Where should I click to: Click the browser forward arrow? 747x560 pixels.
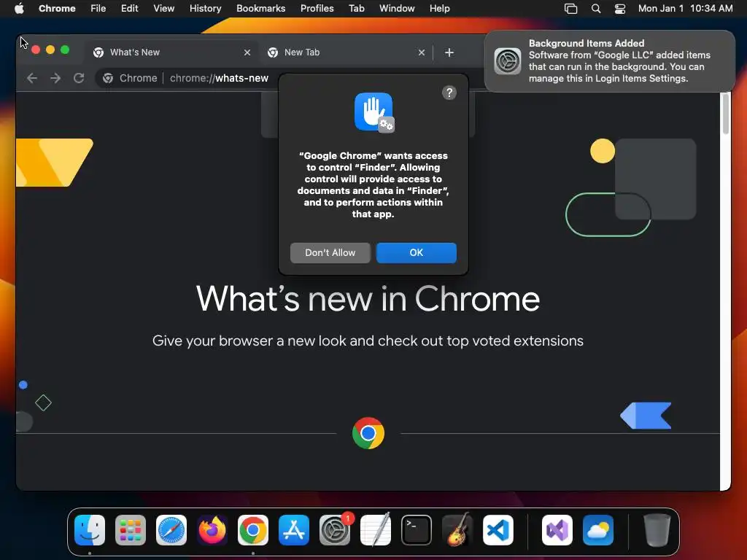coord(55,78)
